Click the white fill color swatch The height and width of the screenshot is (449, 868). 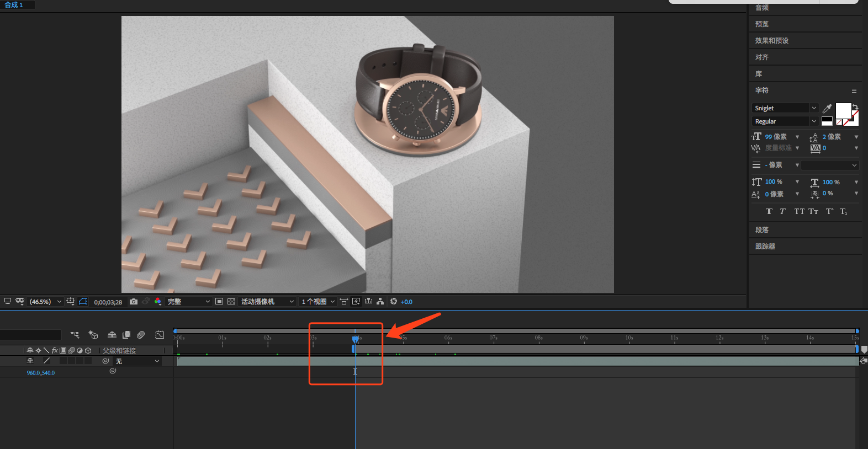pyautogui.click(x=843, y=110)
